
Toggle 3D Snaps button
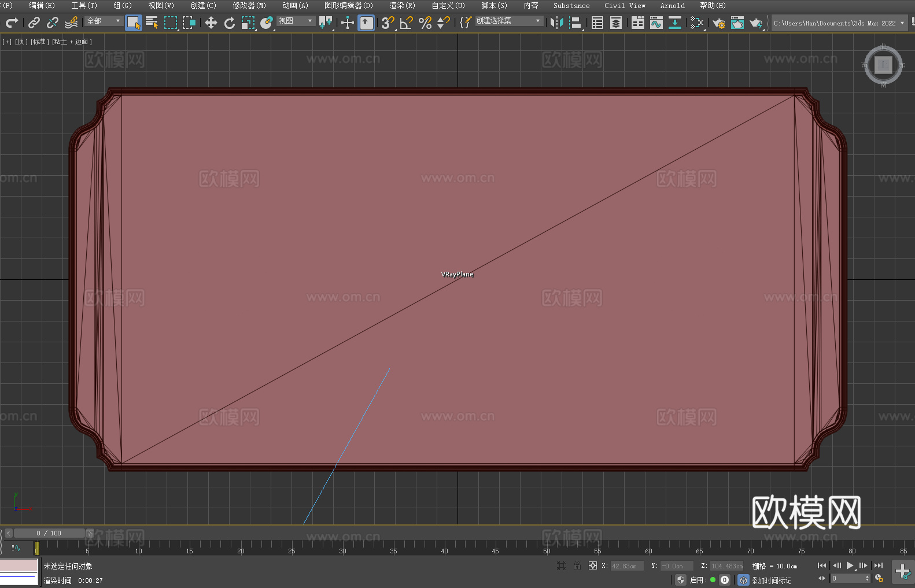click(x=388, y=23)
